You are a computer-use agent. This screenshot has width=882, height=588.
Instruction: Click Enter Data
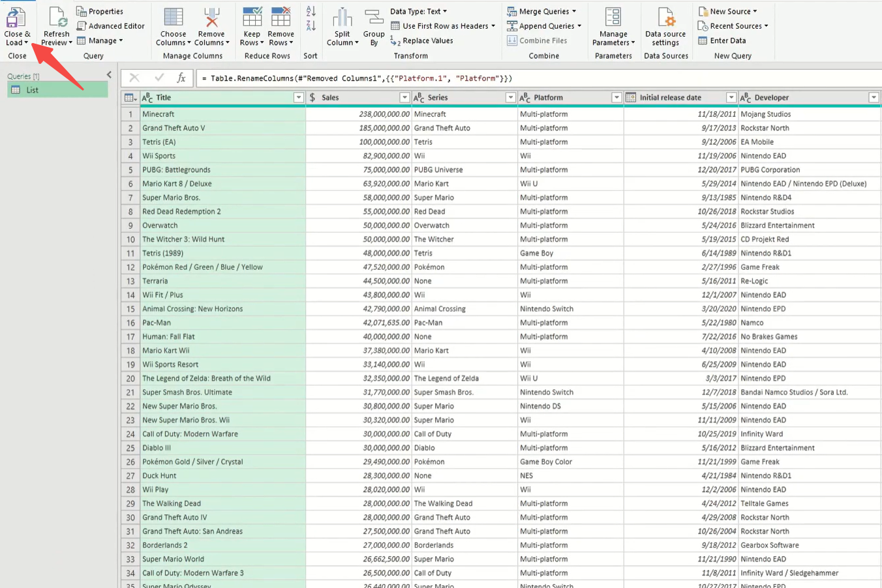[722, 40]
